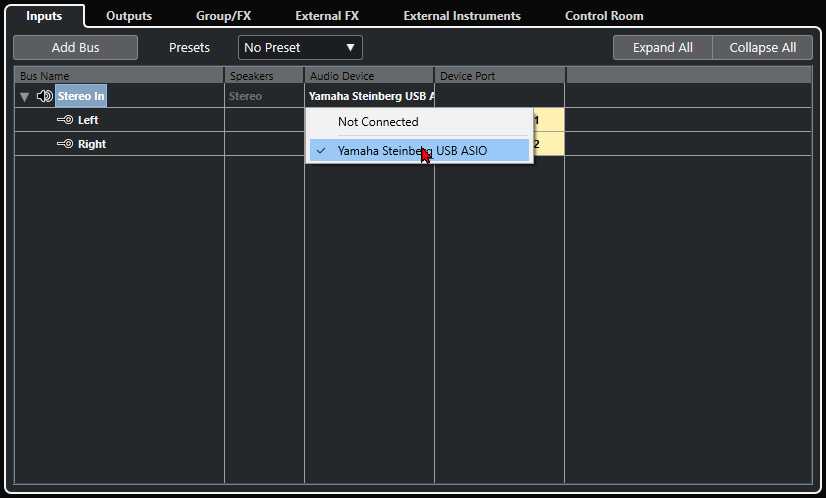The height and width of the screenshot is (498, 826).
Task: Go to the External FX tab
Action: [x=327, y=16]
